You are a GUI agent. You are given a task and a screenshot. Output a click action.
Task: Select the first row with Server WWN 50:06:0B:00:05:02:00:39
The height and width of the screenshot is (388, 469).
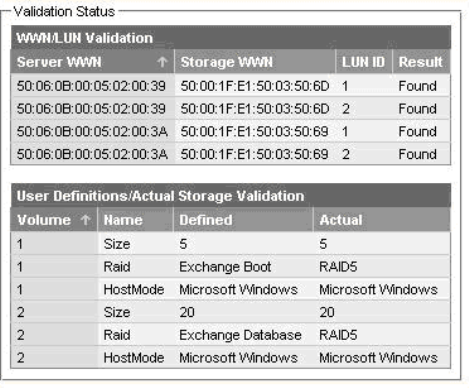click(230, 86)
